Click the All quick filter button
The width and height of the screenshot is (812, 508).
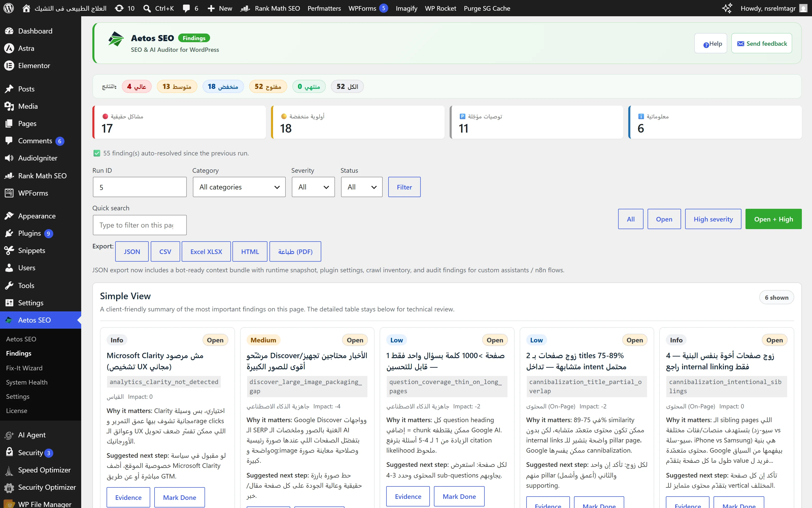click(x=631, y=219)
